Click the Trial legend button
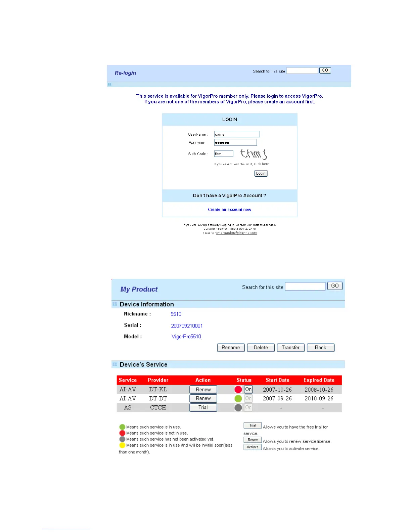Screen dimensions: 411x532 point(253,426)
